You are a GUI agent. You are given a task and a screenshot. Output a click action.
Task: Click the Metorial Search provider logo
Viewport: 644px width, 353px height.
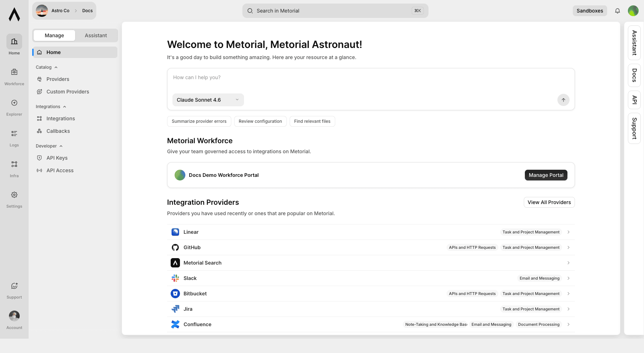click(x=175, y=263)
